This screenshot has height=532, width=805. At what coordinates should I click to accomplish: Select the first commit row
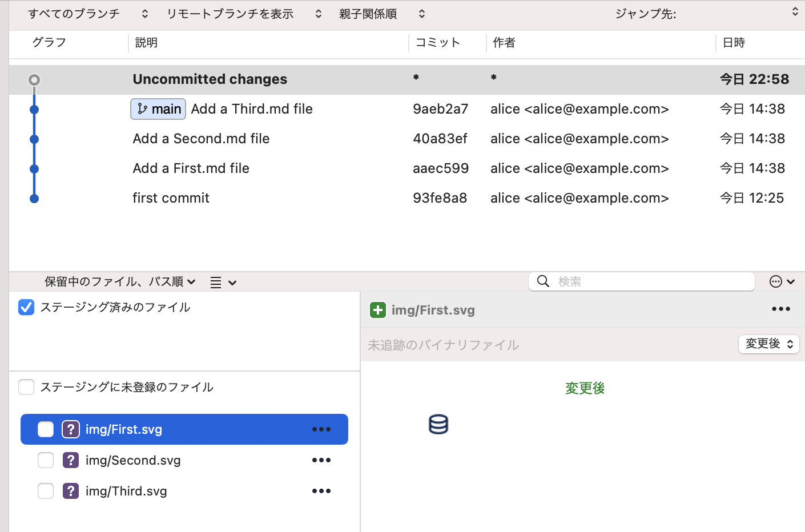click(x=407, y=198)
